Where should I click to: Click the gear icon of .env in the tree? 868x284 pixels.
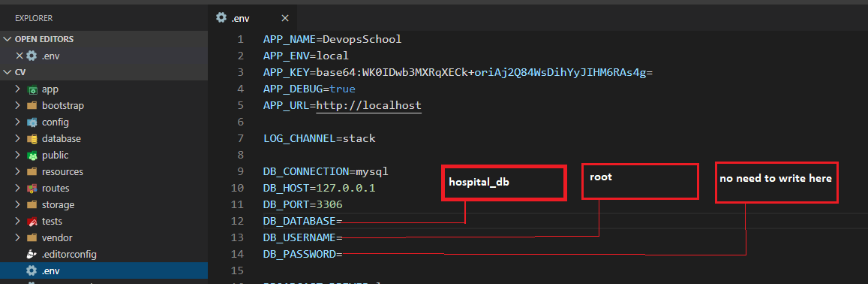point(32,270)
